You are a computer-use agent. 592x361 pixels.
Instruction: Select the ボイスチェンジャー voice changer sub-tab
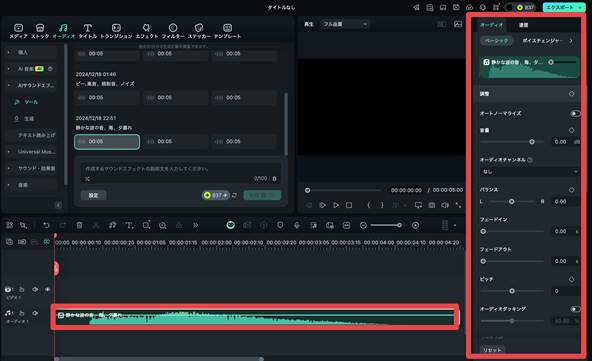pyautogui.click(x=543, y=40)
